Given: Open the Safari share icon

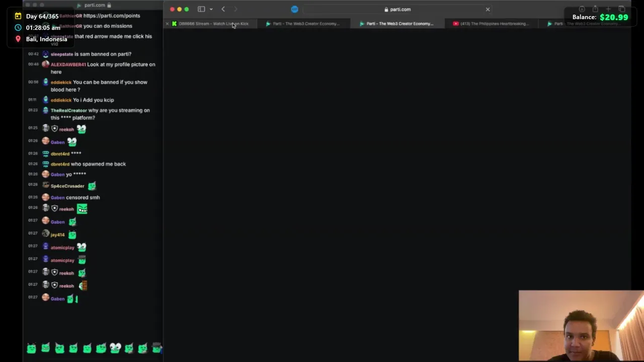Looking at the screenshot, I should tap(595, 9).
